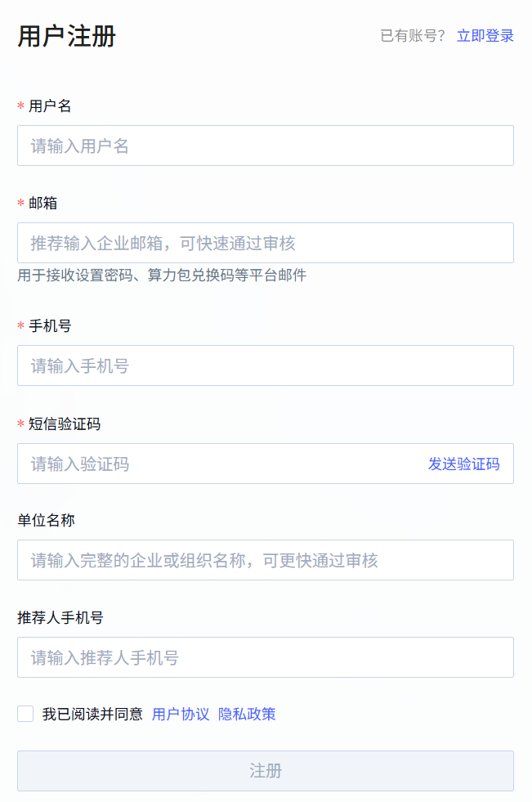Select the 请输入手机号 phone input field

(265, 366)
